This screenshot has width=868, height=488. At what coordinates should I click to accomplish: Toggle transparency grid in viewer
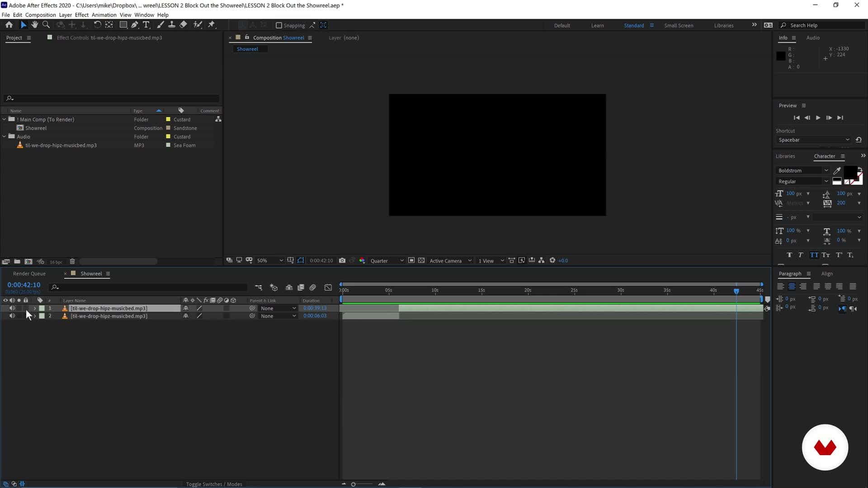[x=421, y=261]
